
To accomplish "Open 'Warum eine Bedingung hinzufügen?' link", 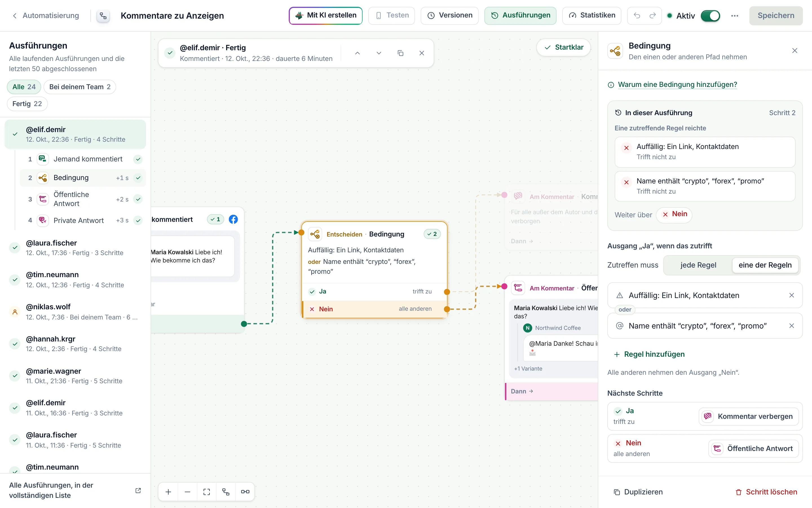I will click(x=677, y=85).
